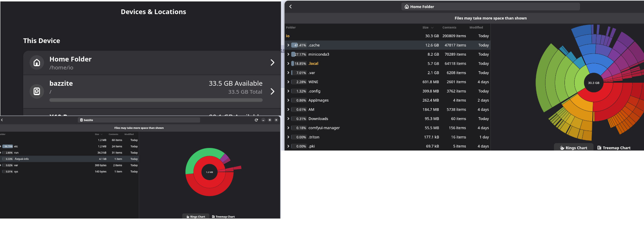Click '12.6 GB' size of .cache
This screenshot has width=644, height=234.
click(432, 45)
